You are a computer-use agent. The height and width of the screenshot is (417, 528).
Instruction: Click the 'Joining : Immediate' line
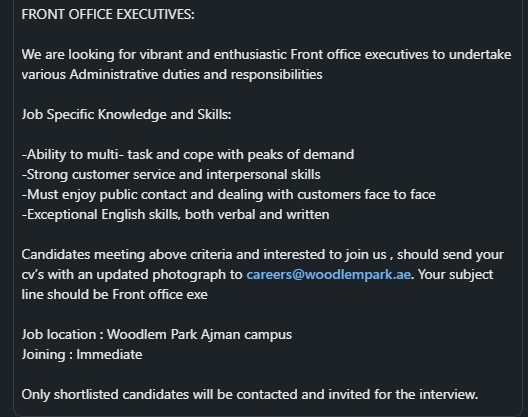point(82,355)
